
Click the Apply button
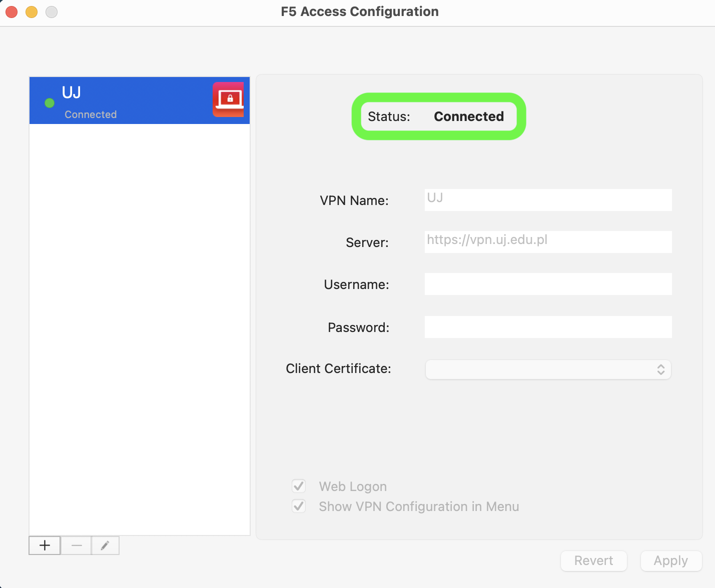point(671,560)
